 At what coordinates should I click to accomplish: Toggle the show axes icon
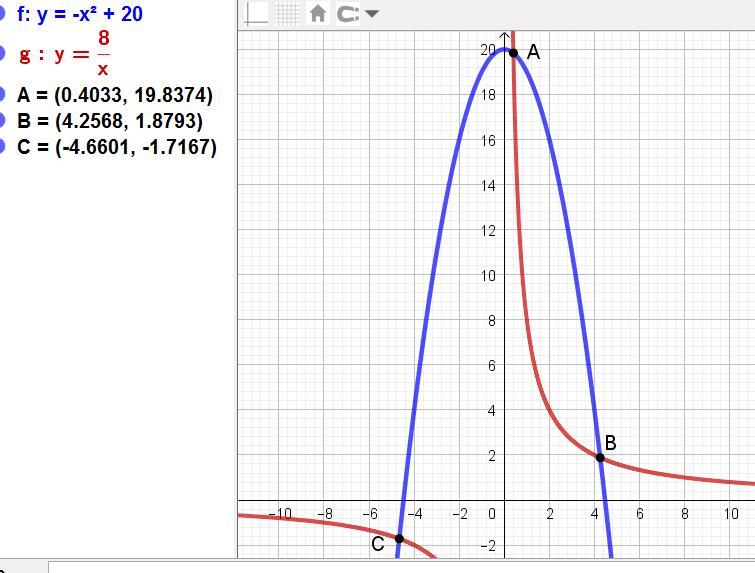[257, 13]
